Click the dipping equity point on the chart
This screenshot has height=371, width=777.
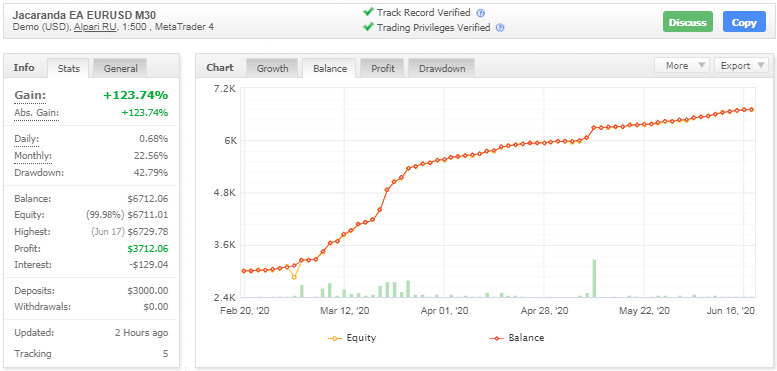294,277
